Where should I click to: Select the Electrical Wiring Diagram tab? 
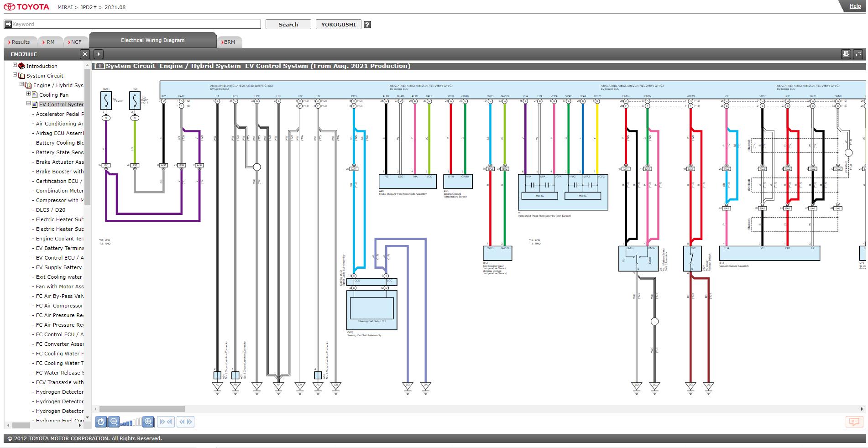click(x=153, y=40)
